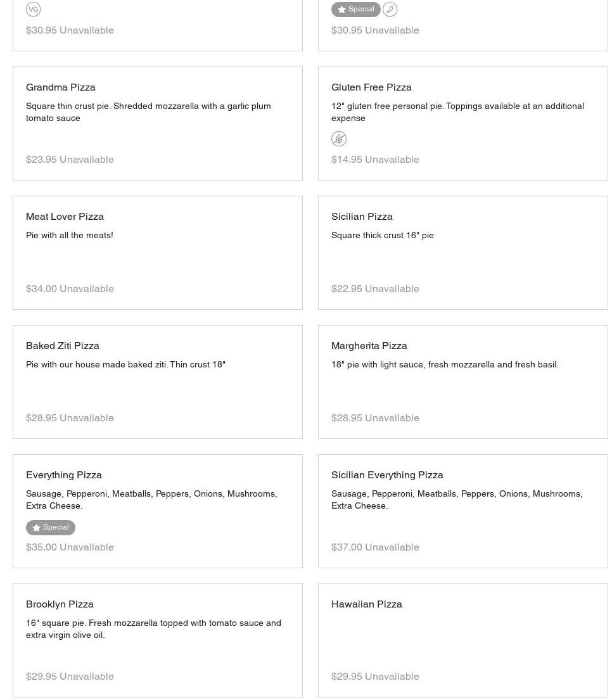Select the Gluten Free Pizza title
612x700 pixels.
pos(371,87)
